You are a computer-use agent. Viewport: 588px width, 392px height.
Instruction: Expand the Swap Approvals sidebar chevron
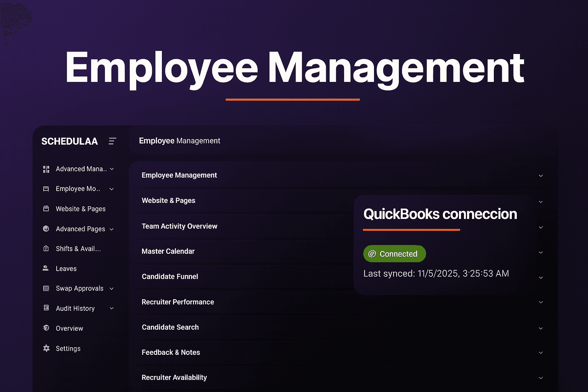112,288
